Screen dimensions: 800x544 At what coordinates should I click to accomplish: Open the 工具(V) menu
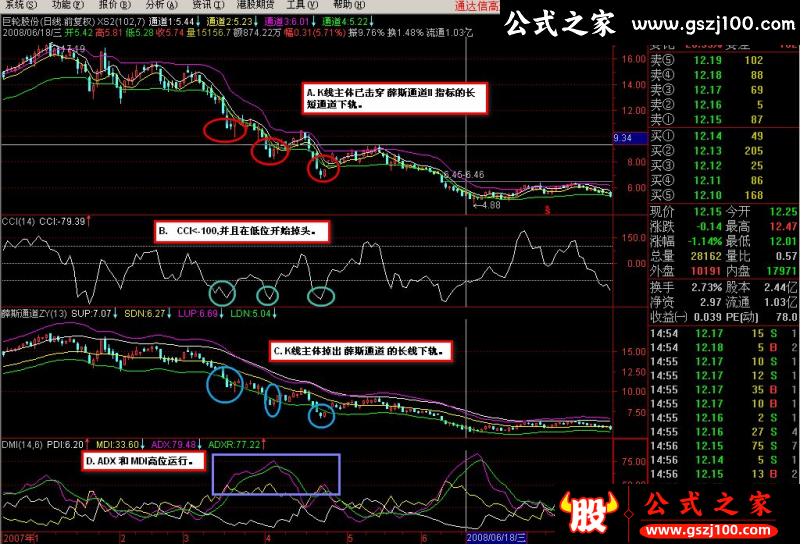[302, 5]
